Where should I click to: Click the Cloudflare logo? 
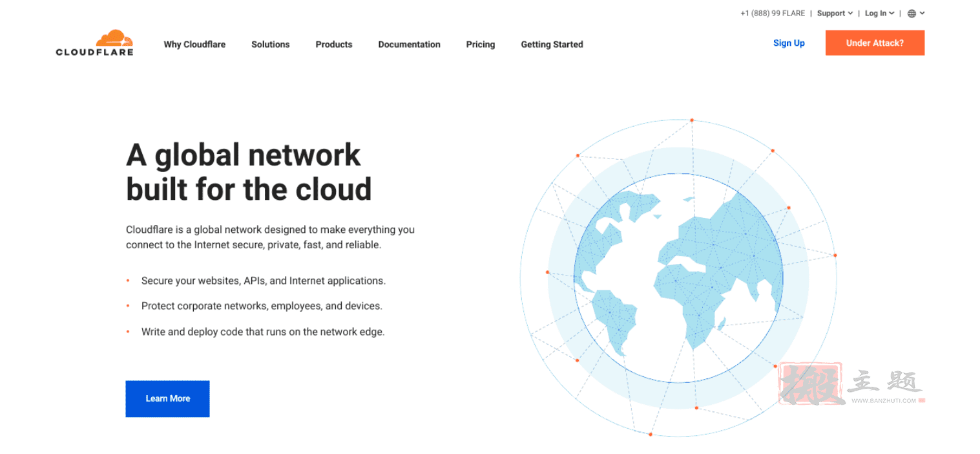tap(94, 43)
